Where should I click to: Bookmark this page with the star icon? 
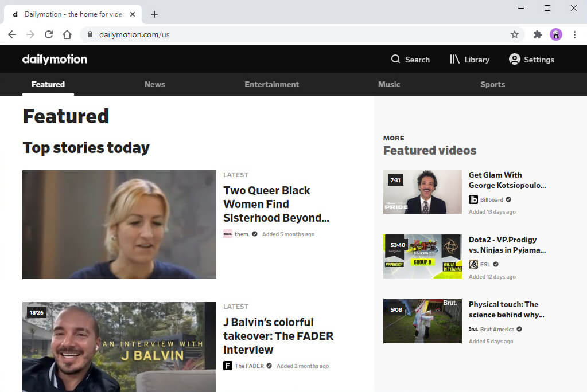click(515, 34)
